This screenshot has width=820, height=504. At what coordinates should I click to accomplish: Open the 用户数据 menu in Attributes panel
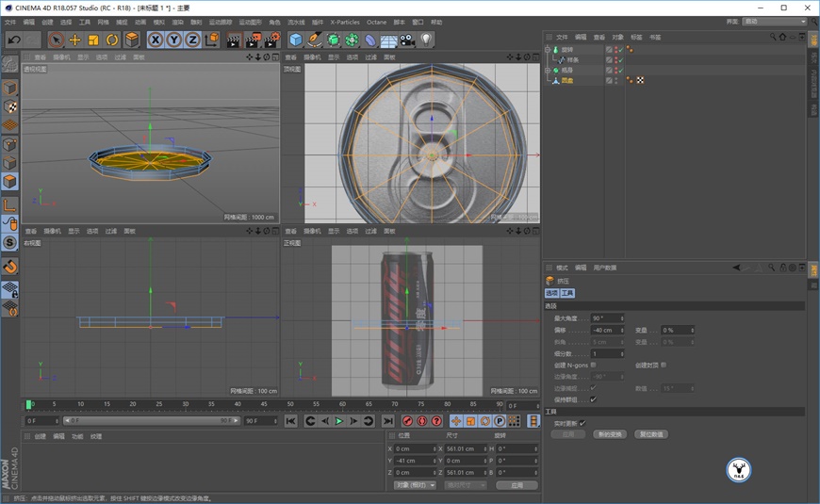click(604, 268)
